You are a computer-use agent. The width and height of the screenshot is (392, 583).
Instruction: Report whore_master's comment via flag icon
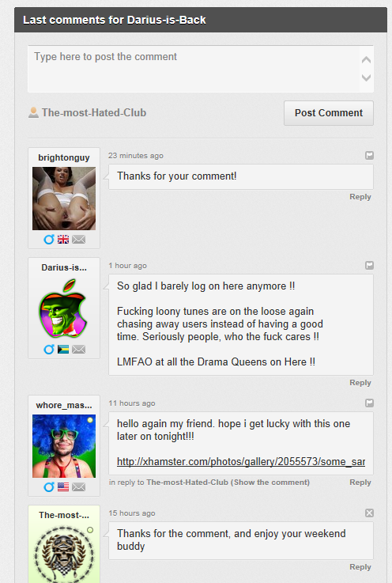(x=369, y=403)
